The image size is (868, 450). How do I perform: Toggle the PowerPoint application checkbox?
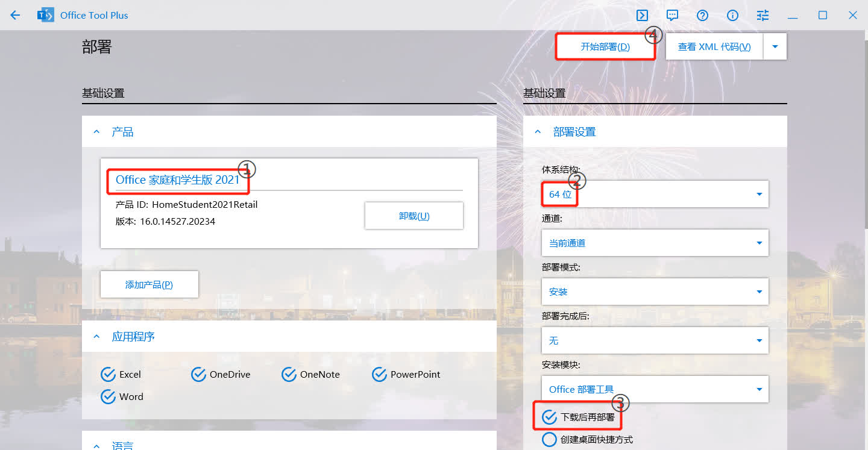[380, 375]
